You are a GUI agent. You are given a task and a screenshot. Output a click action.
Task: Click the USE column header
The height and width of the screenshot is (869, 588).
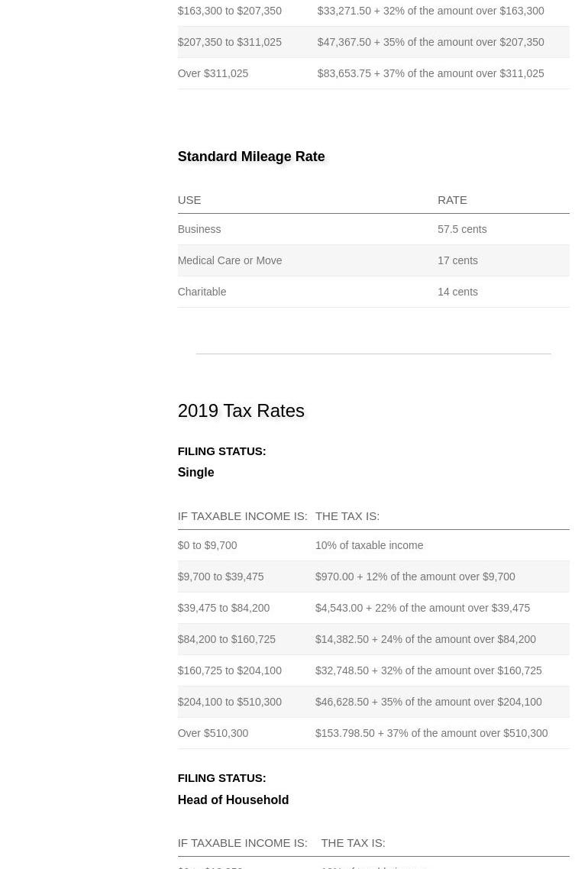point(189,200)
